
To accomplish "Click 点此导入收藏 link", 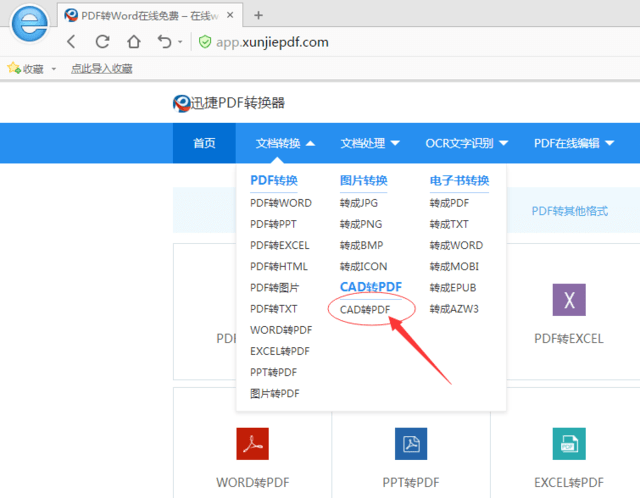I will pyautogui.click(x=102, y=69).
